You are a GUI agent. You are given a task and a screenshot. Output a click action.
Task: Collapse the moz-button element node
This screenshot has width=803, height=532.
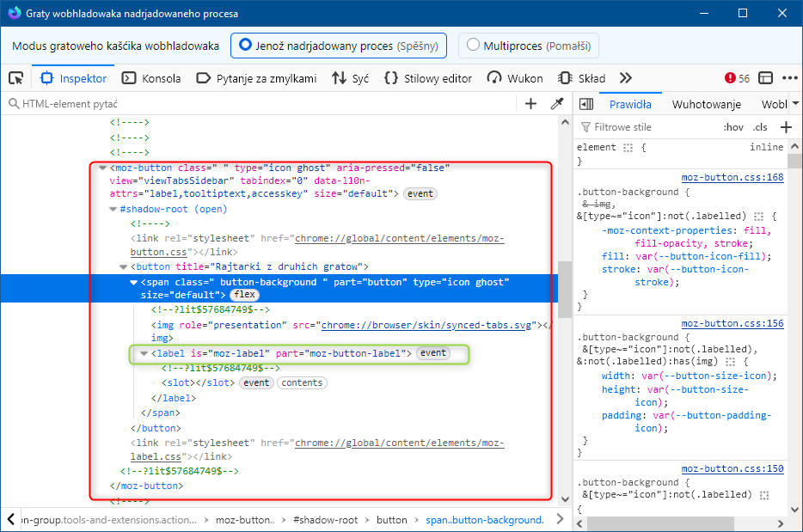coord(103,168)
